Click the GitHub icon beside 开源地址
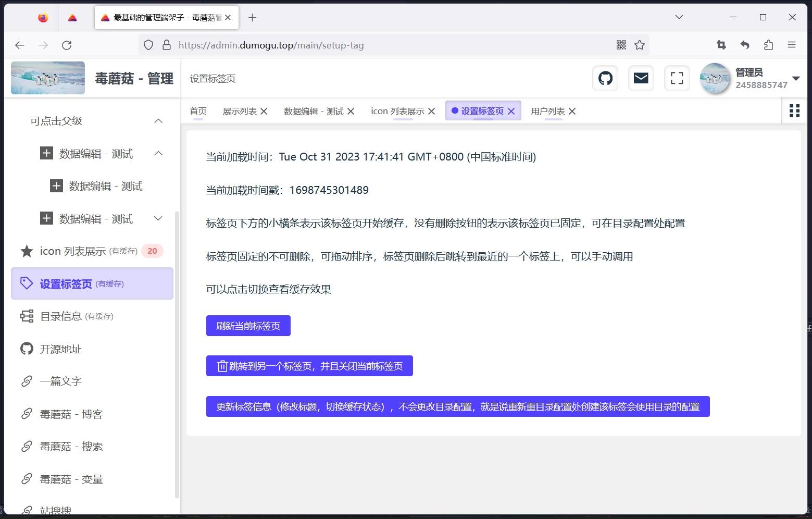 pyautogui.click(x=26, y=349)
